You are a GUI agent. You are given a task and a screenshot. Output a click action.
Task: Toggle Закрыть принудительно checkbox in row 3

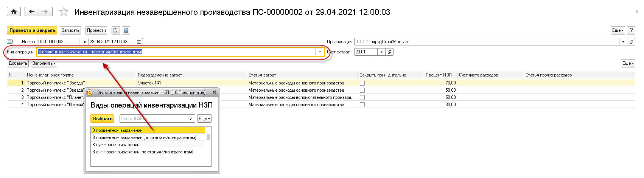pyautogui.click(x=362, y=97)
